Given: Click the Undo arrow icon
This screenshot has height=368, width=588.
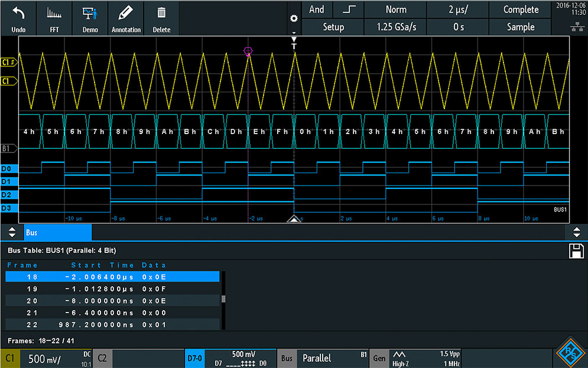Looking at the screenshot, I should click(x=18, y=13).
